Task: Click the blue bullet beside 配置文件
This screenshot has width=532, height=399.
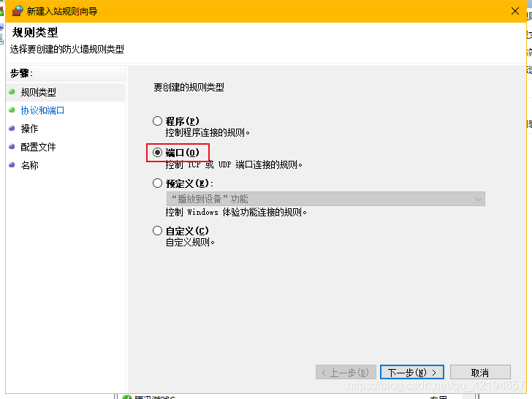Action: [x=12, y=147]
